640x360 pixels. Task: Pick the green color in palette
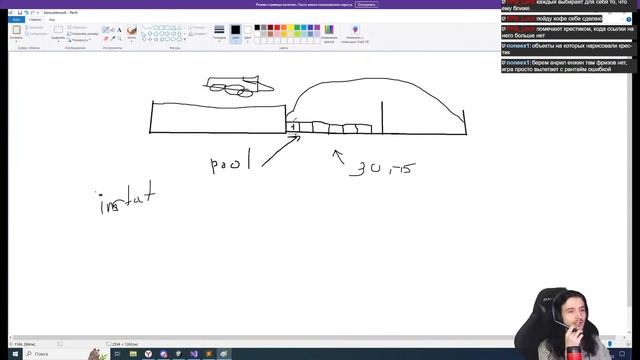point(297,27)
